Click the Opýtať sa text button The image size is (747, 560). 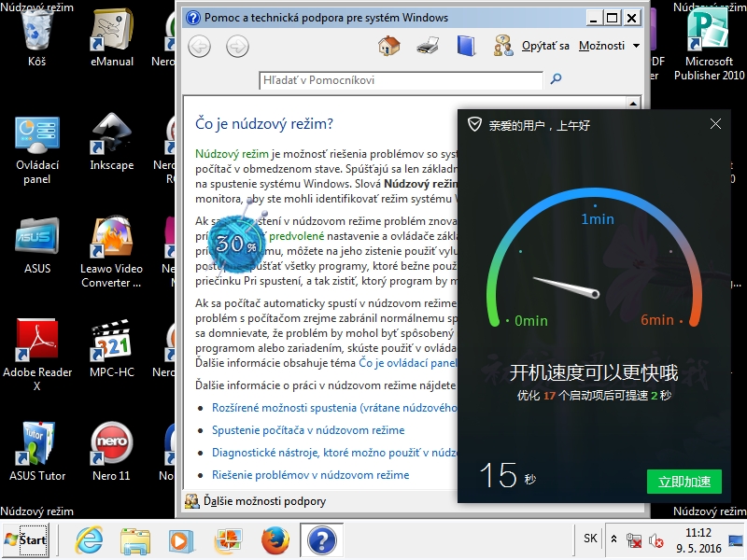click(545, 46)
